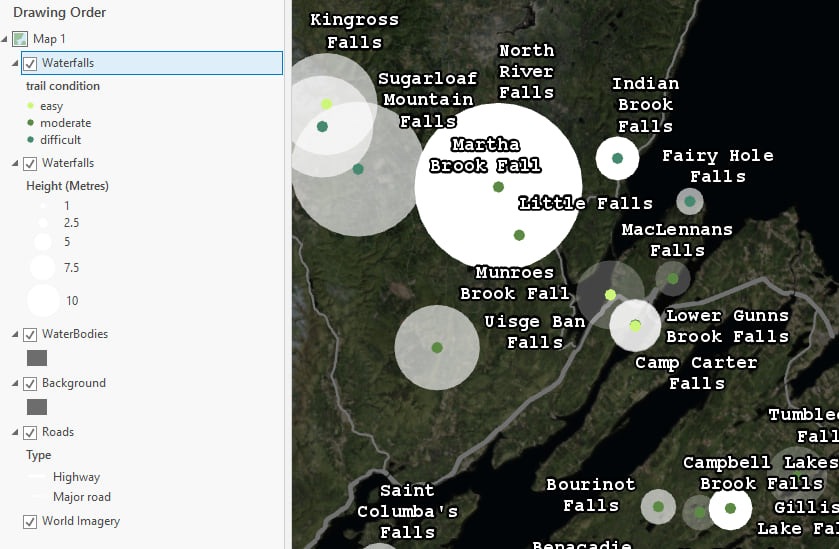Collapse the Background layer legend

tap(15, 383)
